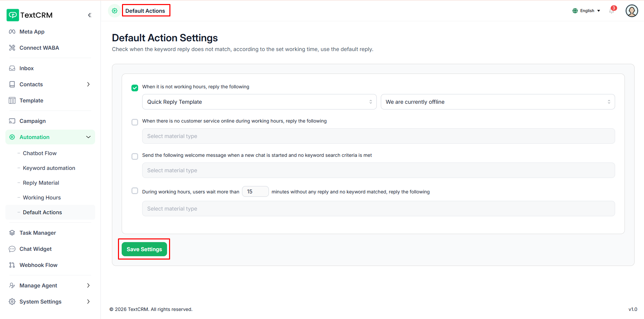Click the Chat Widget bubble icon

point(12,249)
